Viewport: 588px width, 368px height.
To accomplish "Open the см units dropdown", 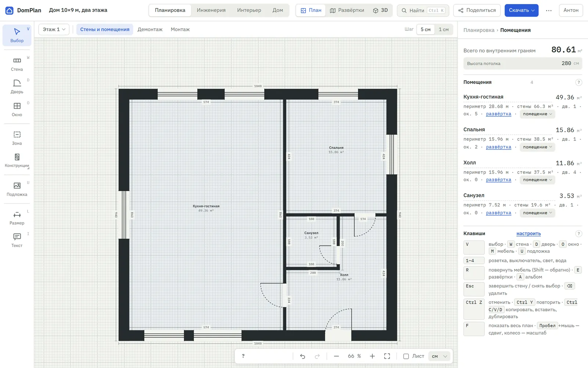I will click(x=440, y=356).
